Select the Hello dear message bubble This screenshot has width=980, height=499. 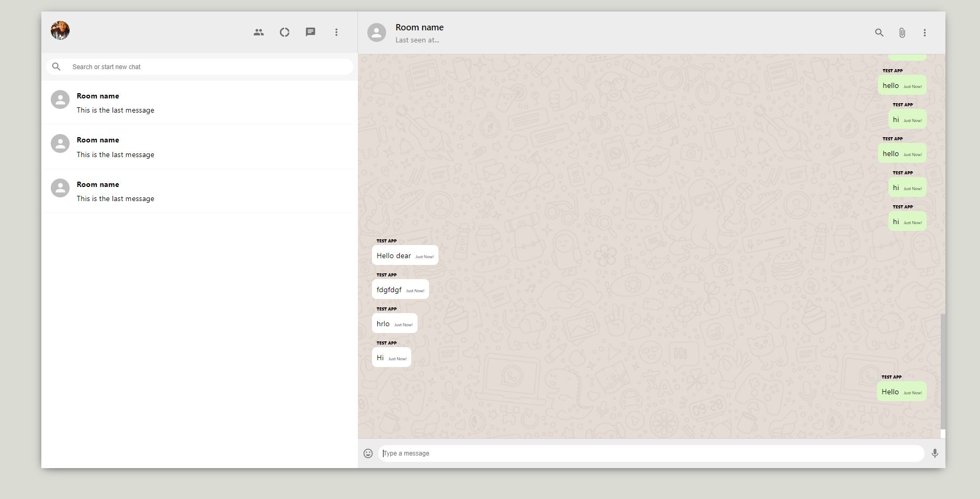pos(405,256)
